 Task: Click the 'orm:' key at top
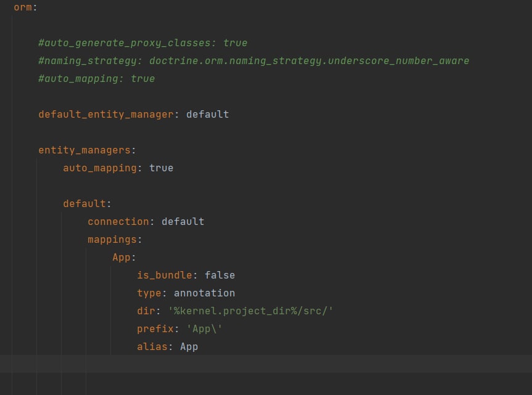point(25,7)
